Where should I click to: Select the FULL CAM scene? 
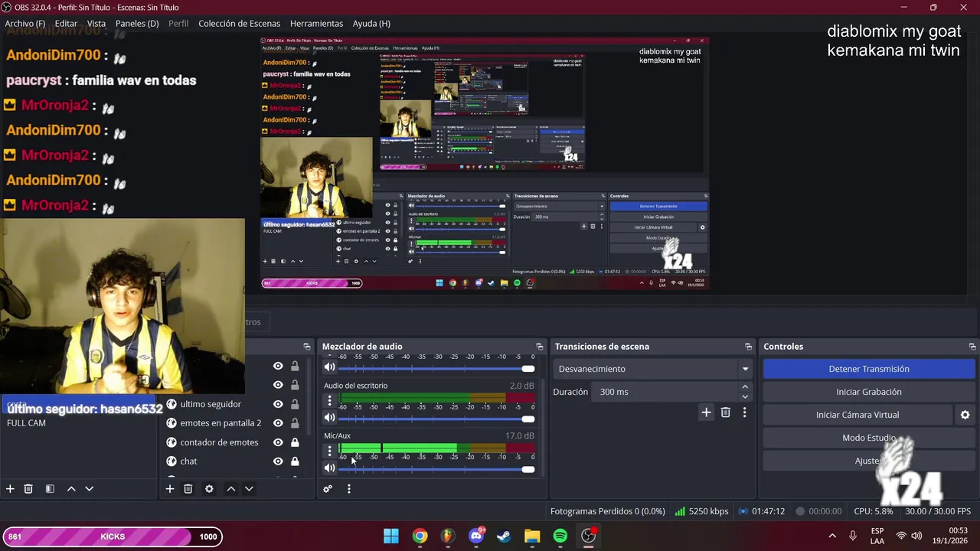pyautogui.click(x=26, y=423)
